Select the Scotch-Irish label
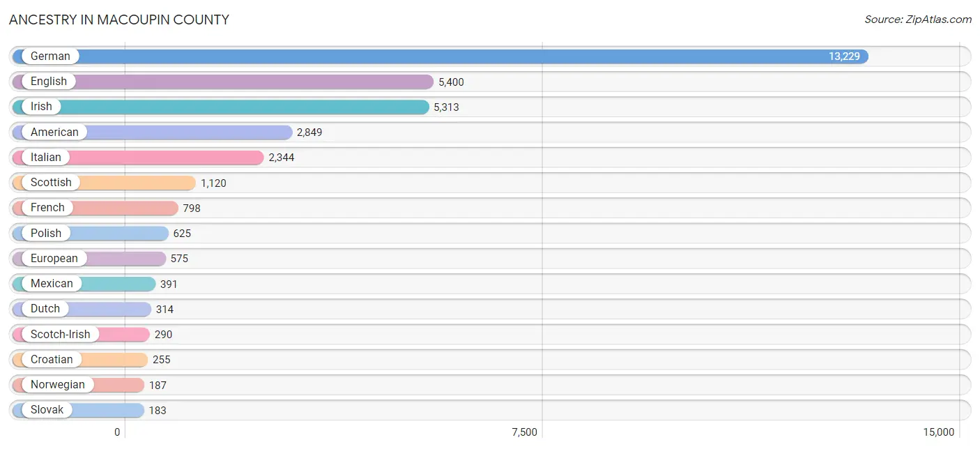This screenshot has width=980, height=449. 61,335
